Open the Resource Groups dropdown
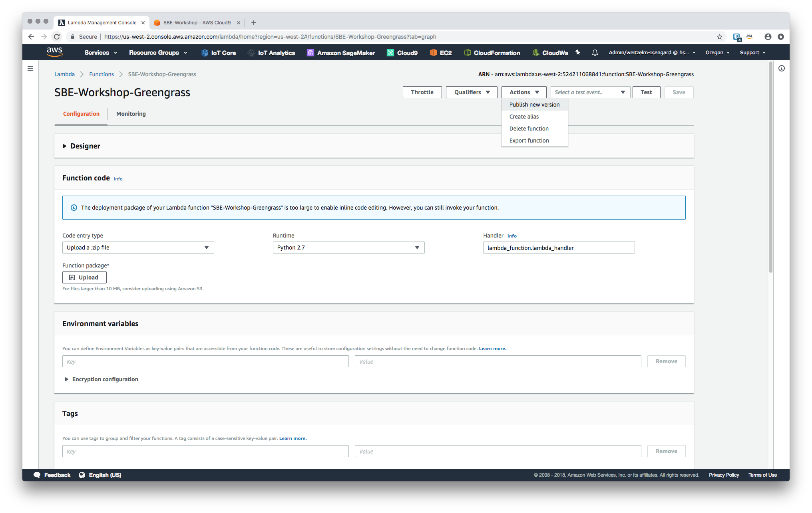The height and width of the screenshot is (513, 812). click(x=158, y=53)
